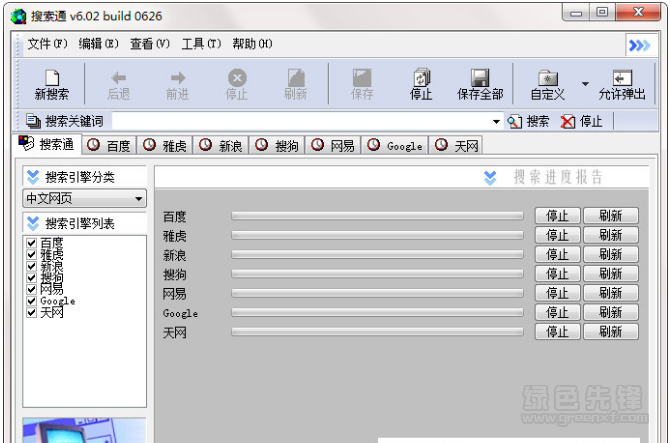This screenshot has height=443, width=670.
Task: Switch to the 雅虎 tab
Action: [x=165, y=145]
